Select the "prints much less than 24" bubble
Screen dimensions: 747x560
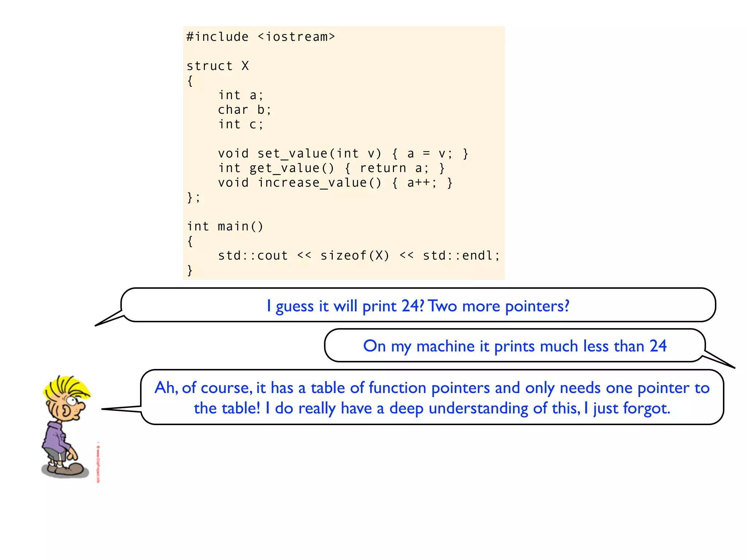point(514,346)
